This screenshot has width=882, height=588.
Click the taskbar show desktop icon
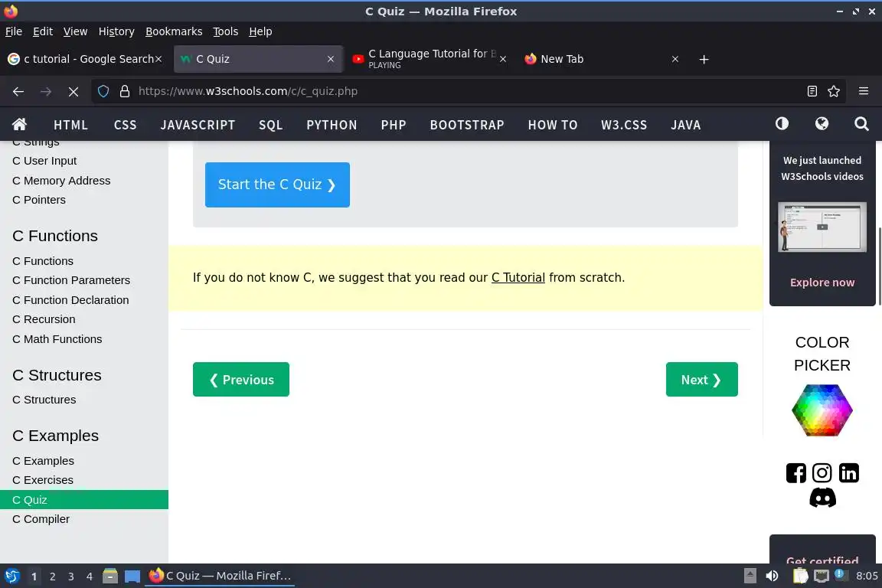132,577
